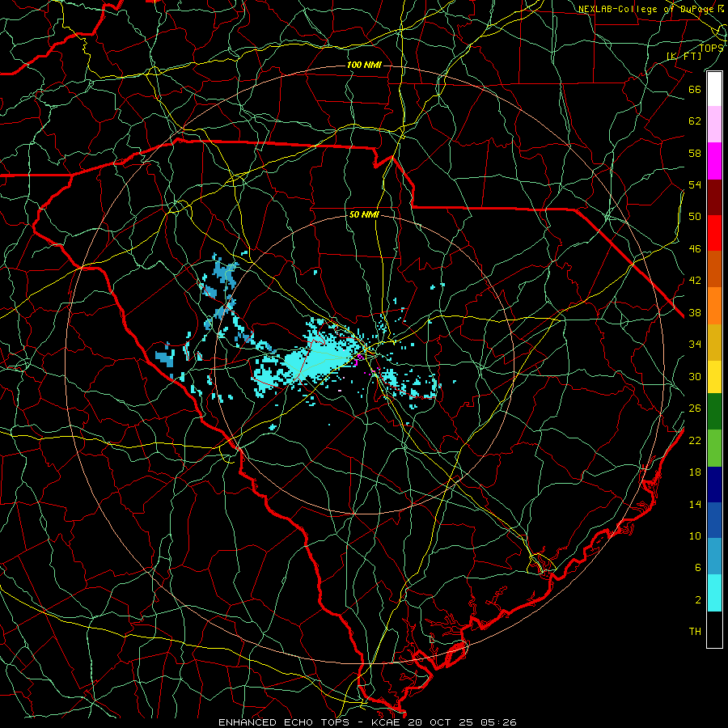
Task: Click the TOPS legend title
Action: 711,49
